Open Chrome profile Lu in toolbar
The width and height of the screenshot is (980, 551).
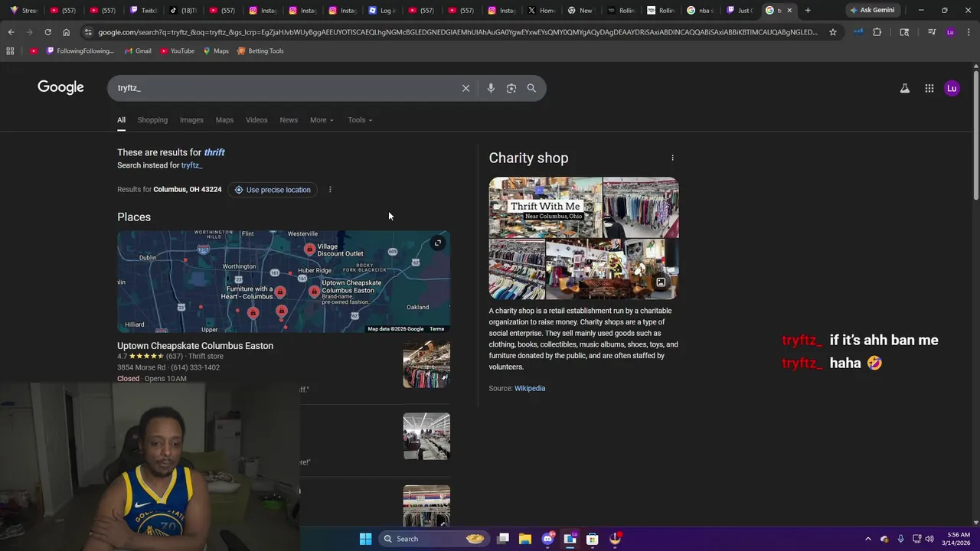[950, 32]
